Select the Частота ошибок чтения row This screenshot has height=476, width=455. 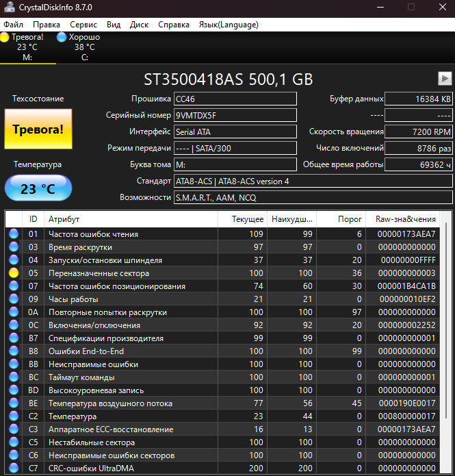click(222, 234)
